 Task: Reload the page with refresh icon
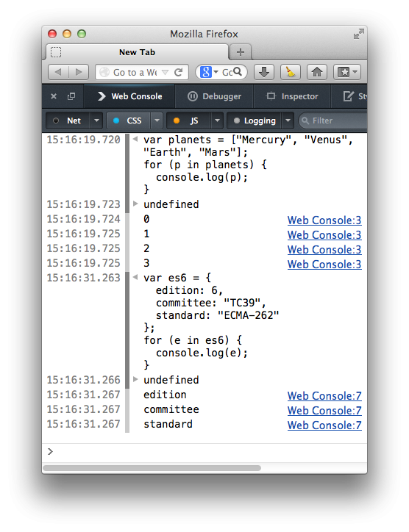[178, 72]
